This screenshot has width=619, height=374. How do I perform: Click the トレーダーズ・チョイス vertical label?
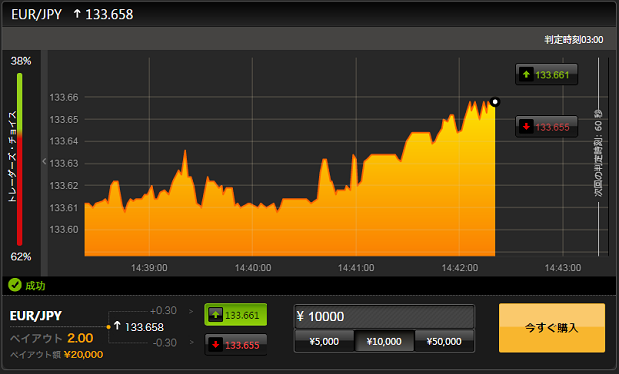click(12, 156)
